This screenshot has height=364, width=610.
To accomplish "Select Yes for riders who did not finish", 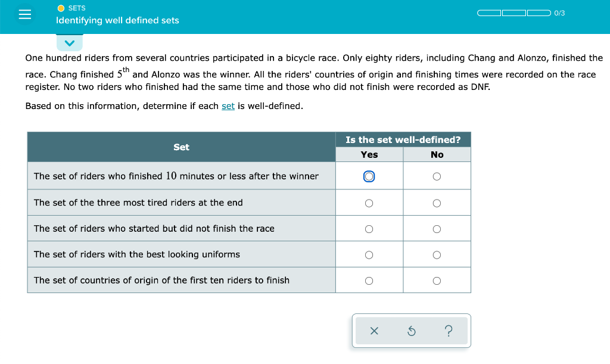I will point(369,228).
